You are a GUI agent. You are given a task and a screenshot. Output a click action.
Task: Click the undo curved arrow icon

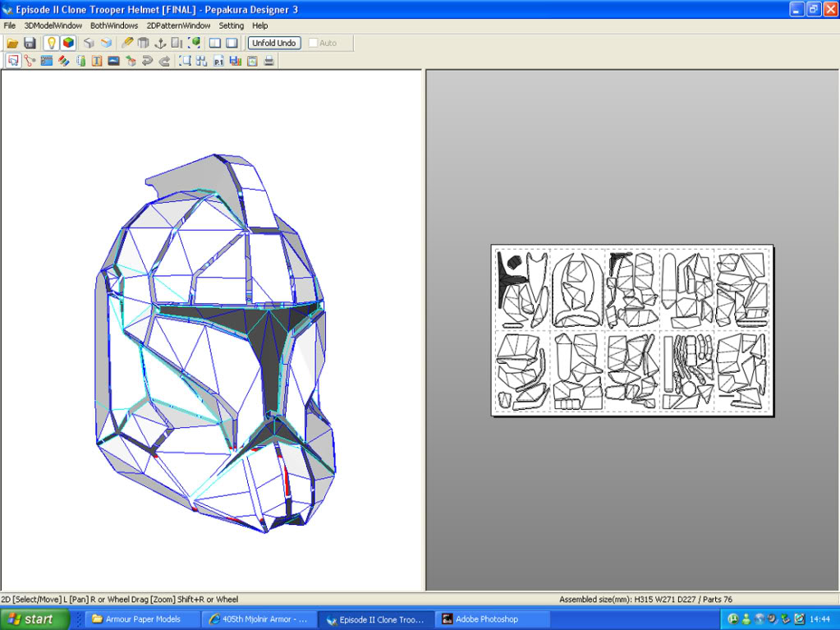tap(147, 61)
